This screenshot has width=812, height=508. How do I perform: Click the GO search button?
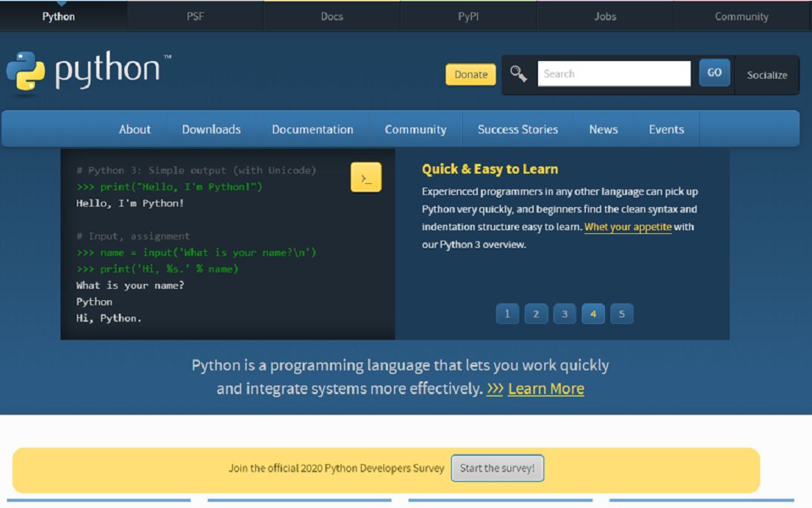(x=715, y=72)
